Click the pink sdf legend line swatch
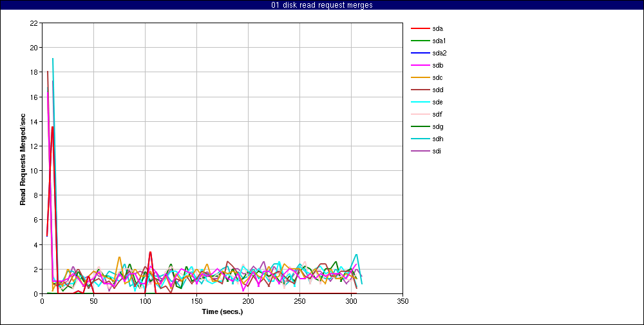The height and width of the screenshot is (325, 644). click(x=420, y=114)
